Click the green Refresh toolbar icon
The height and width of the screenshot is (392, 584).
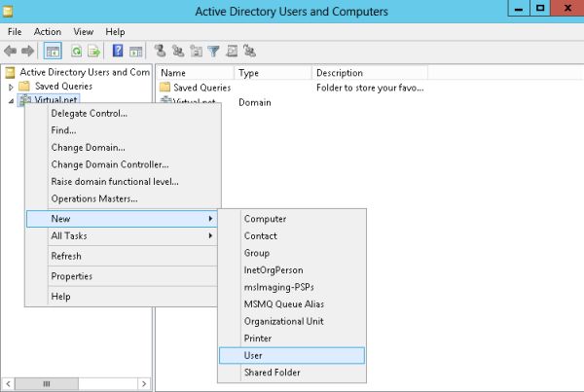coord(76,51)
